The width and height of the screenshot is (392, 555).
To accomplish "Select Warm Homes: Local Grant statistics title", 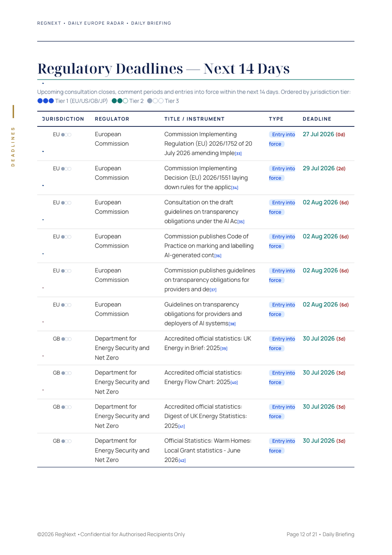I will tap(208, 450).
